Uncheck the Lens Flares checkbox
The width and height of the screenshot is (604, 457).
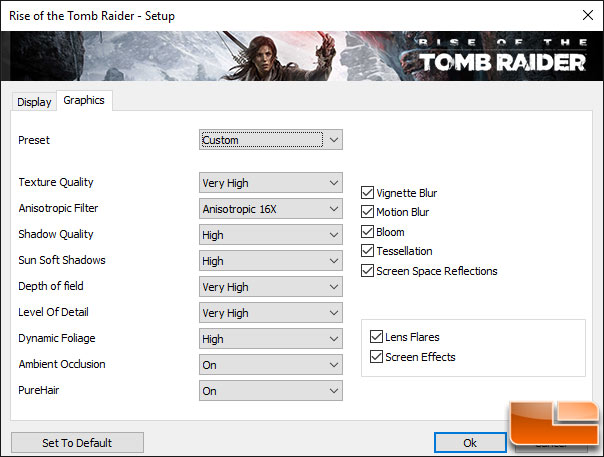[x=376, y=337]
